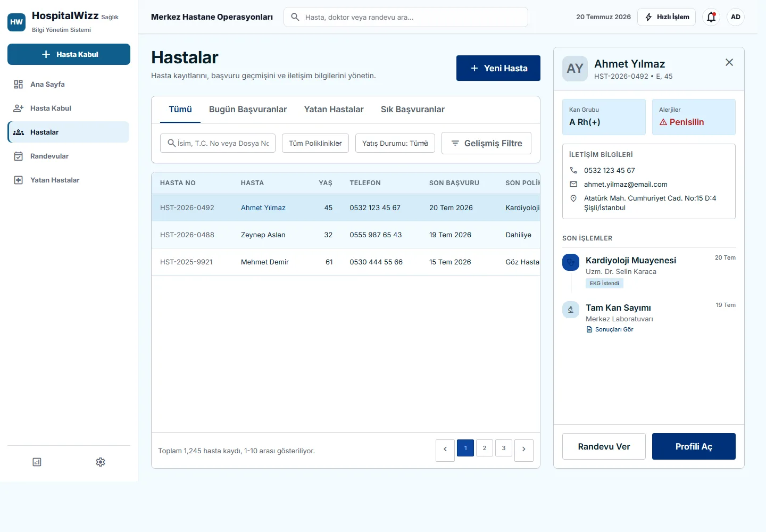This screenshot has height=532, width=766.
Task: Click the HW HospitalWizz logo icon
Action: point(16,22)
